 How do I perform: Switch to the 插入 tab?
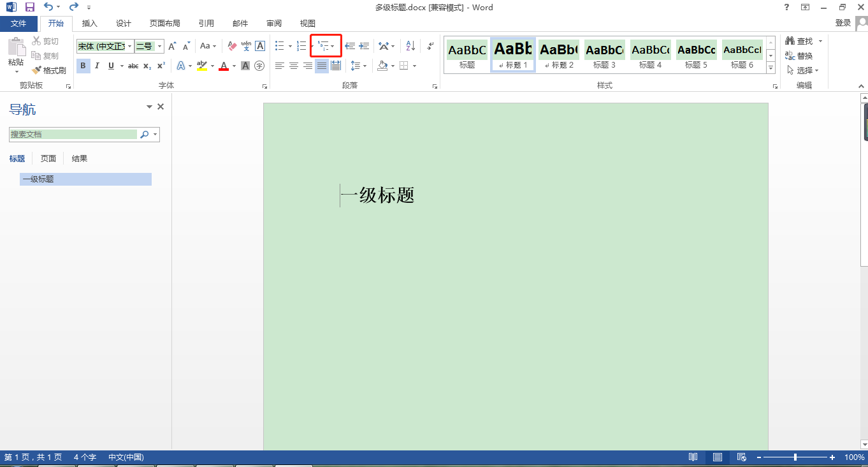click(x=90, y=24)
